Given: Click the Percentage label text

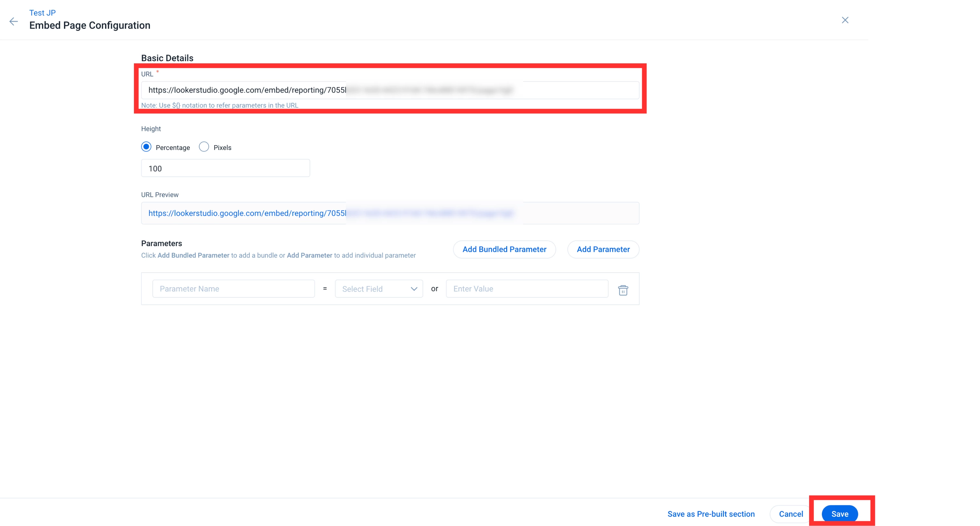Looking at the screenshot, I should [x=173, y=148].
